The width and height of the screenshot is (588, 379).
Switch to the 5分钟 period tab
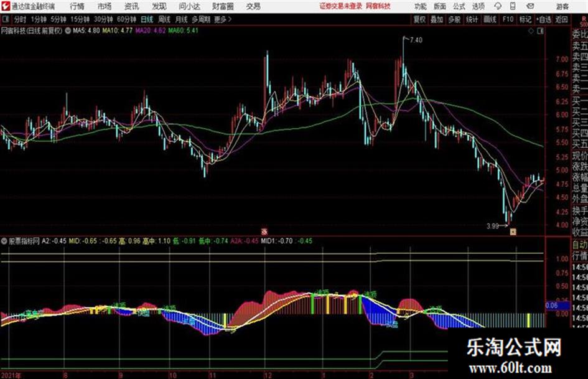click(58, 19)
